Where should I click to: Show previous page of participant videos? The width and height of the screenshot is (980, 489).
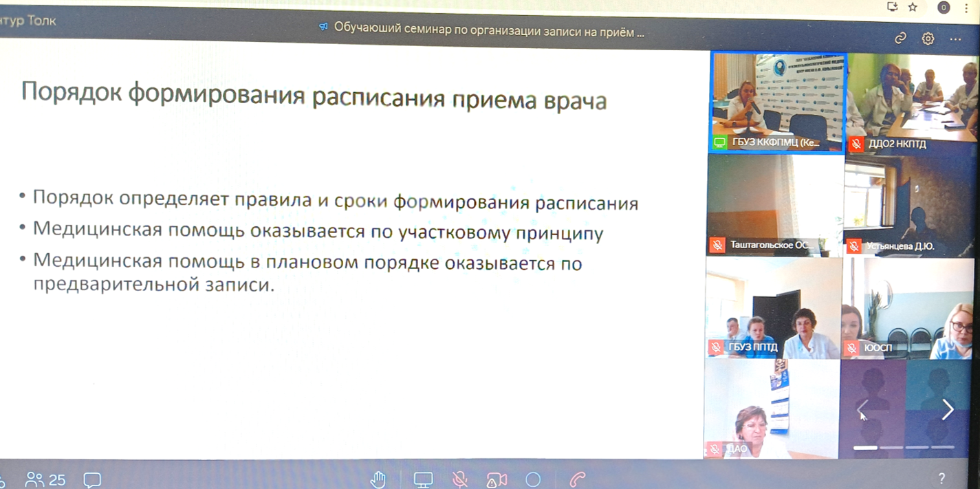coord(862,409)
